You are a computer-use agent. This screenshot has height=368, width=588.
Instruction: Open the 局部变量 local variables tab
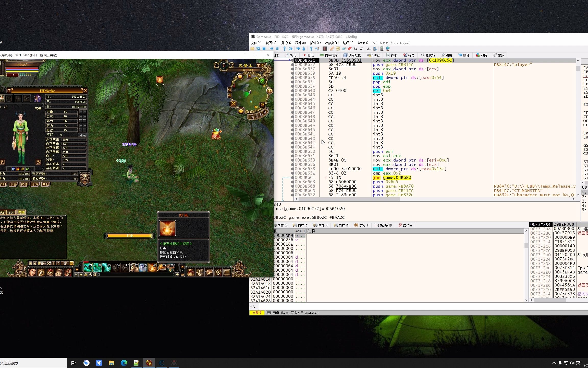tap(383, 225)
